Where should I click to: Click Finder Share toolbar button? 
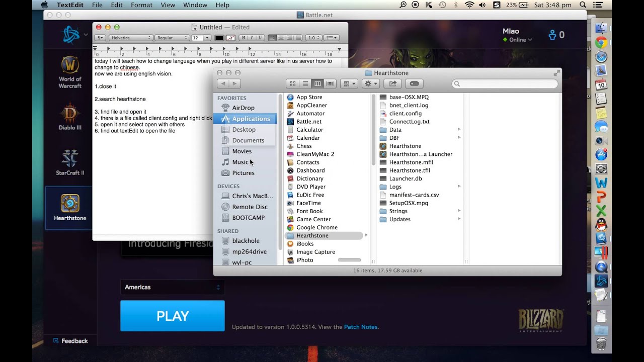click(393, 83)
